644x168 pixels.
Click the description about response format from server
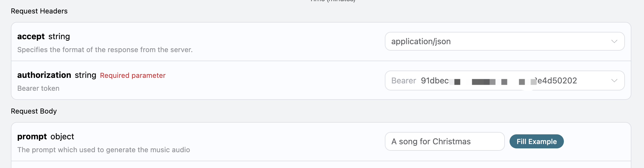[x=105, y=50]
